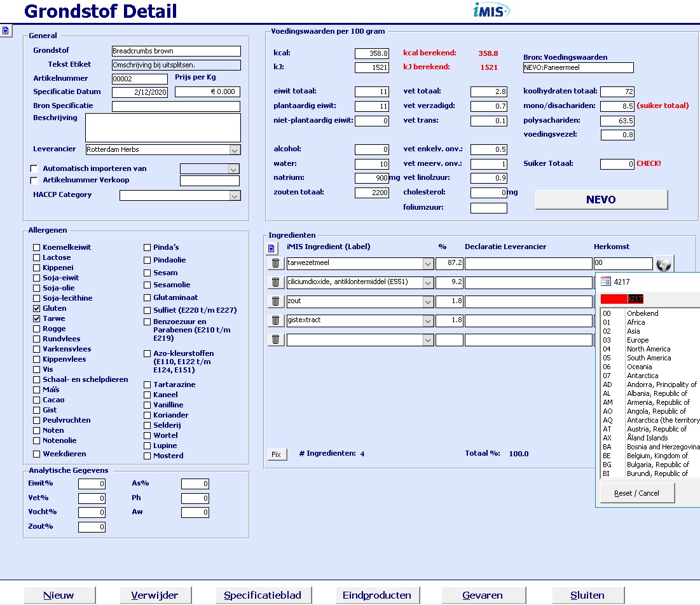Choose Africa from the origin list
This screenshot has width=700, height=605.
650,322
